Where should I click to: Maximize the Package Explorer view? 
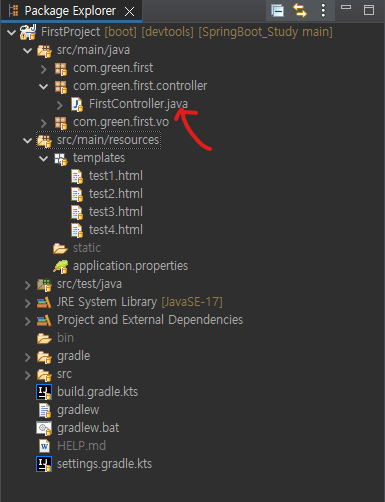click(x=369, y=10)
